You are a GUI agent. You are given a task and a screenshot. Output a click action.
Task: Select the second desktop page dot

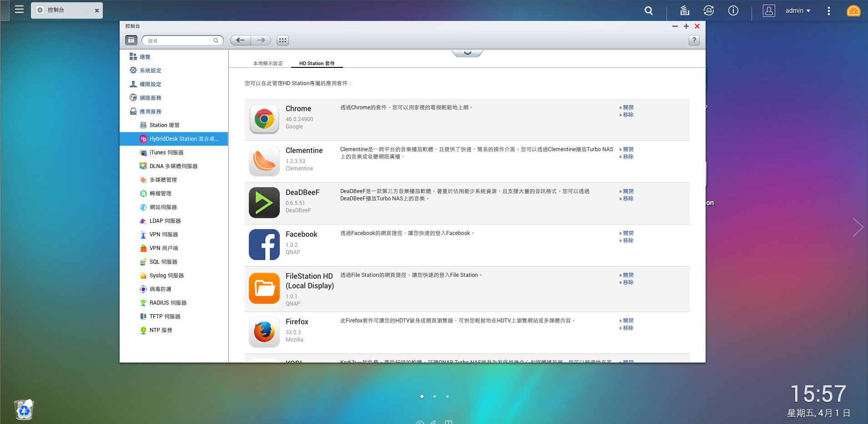[434, 396]
